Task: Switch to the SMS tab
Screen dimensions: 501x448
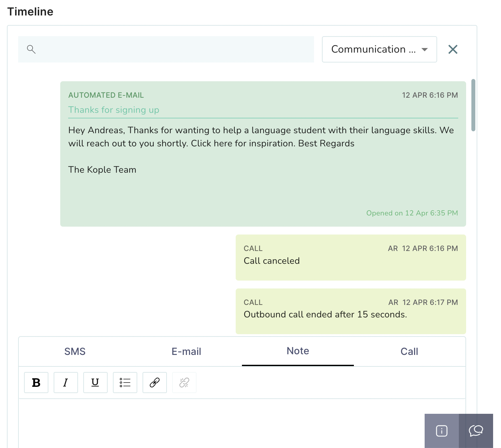Action: coord(75,351)
